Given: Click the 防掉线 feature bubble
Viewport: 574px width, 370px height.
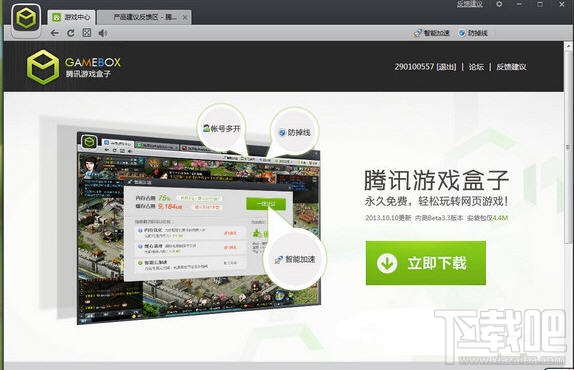Looking at the screenshot, I should click(295, 132).
